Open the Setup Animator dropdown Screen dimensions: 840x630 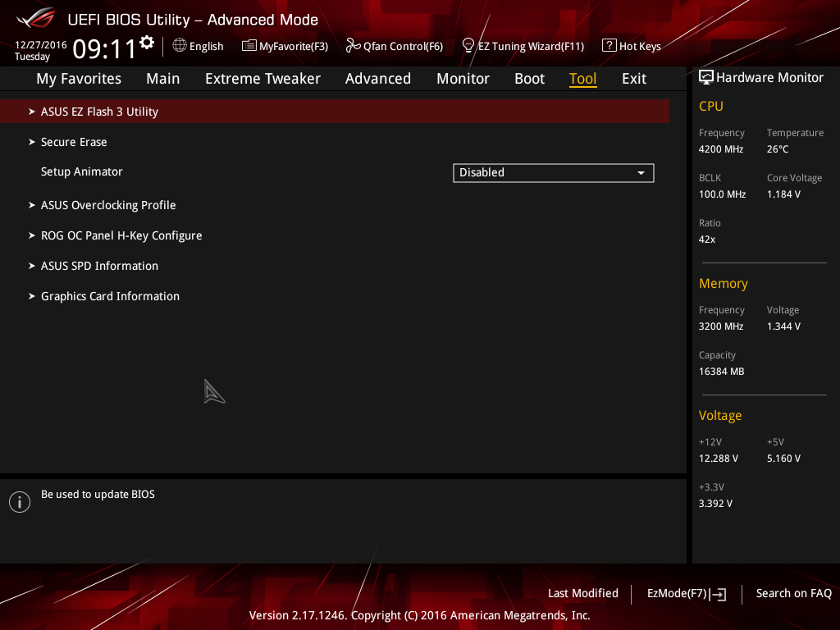tap(553, 172)
